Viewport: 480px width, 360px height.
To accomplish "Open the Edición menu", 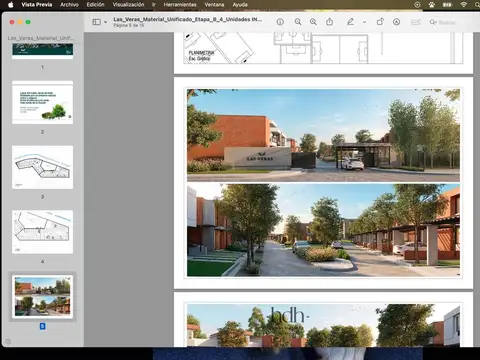I will pyautogui.click(x=95, y=5).
